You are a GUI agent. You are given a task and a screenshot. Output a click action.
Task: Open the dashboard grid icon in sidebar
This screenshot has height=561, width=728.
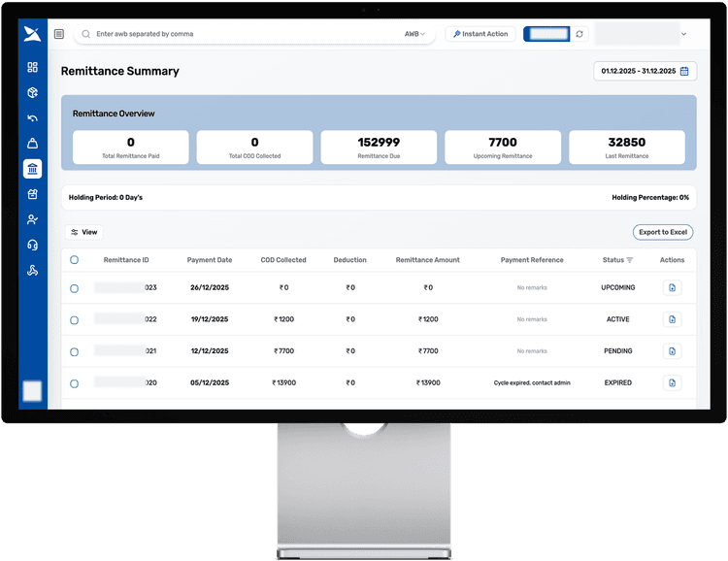tap(33, 67)
